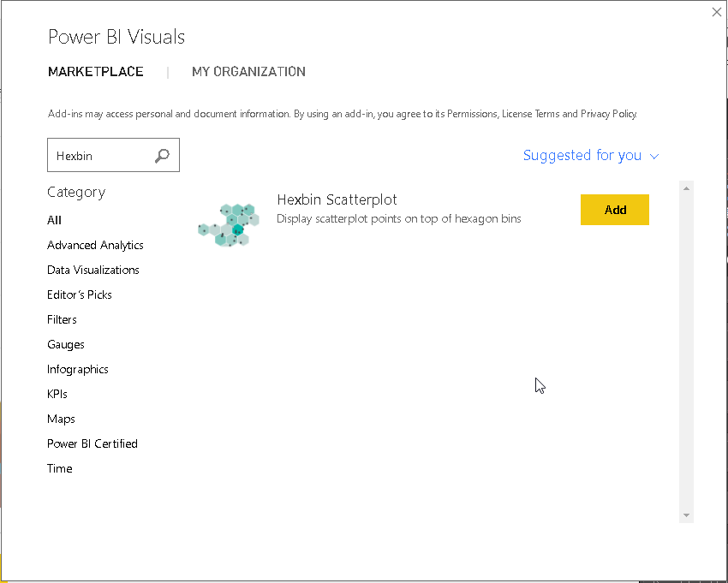Filter by Power BI Certified
Viewport: 728px width, 583px height.
click(92, 443)
